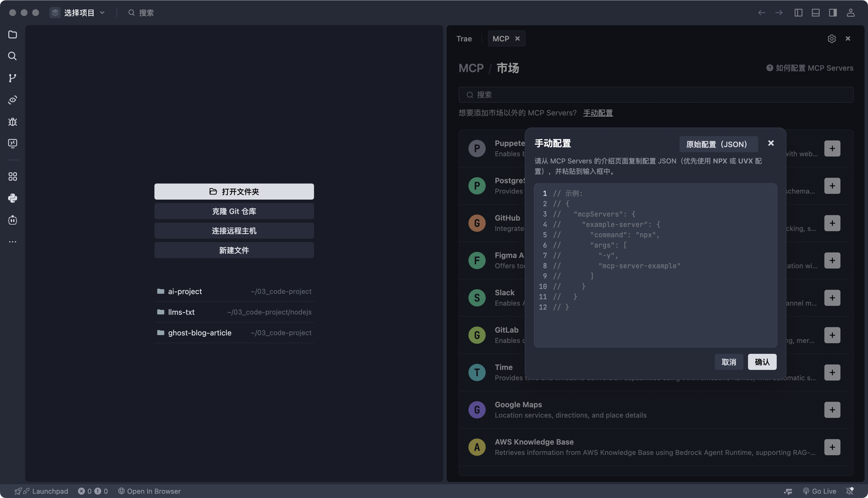Click the 确认 confirm button
This screenshot has height=498, width=868.
pos(762,362)
